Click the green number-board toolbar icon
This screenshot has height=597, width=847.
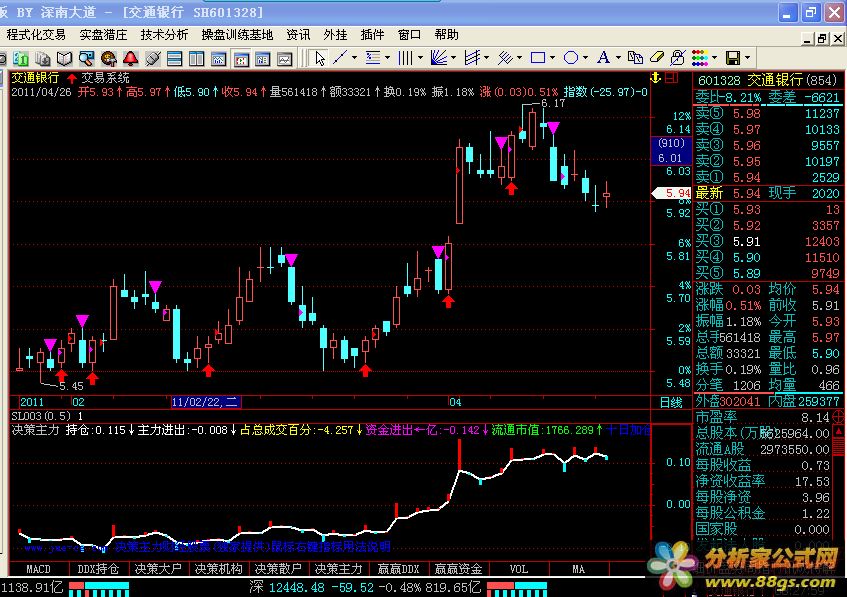(21, 58)
